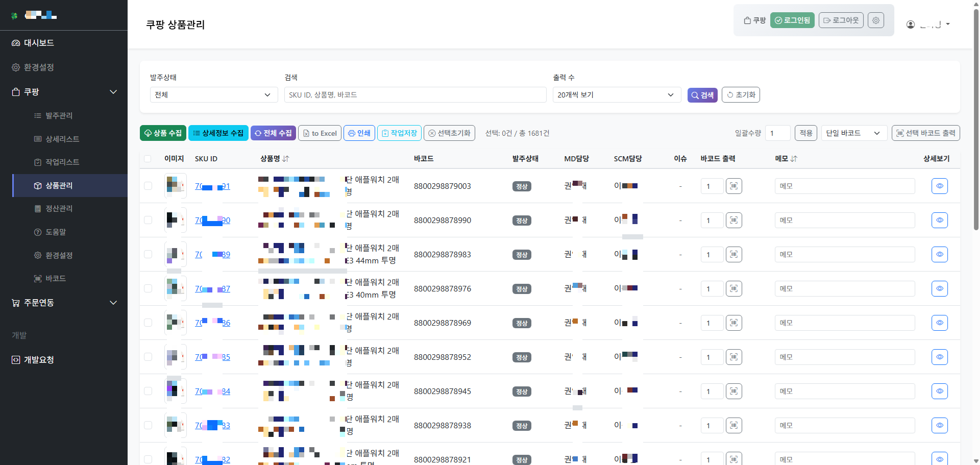Viewport: 980px width, 465px height.
Task: Check the row checkbox for 8800298878952
Action: (148, 357)
